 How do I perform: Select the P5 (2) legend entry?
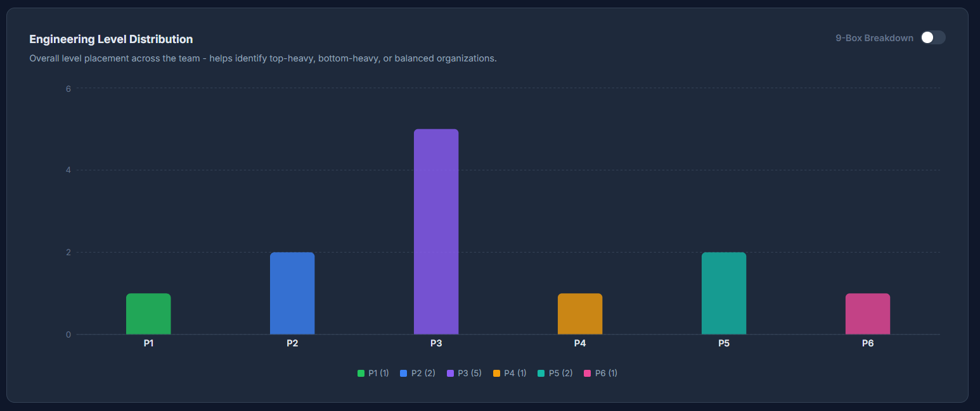(x=555, y=372)
